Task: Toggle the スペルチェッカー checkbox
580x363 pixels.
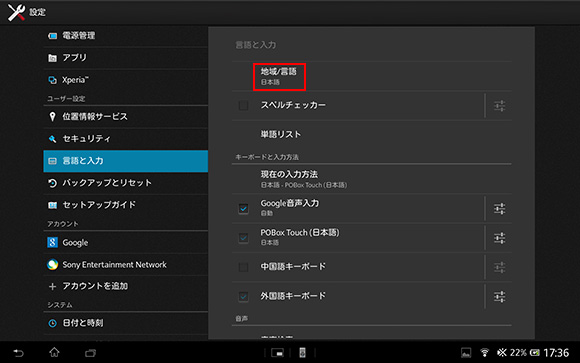Action: (243, 106)
